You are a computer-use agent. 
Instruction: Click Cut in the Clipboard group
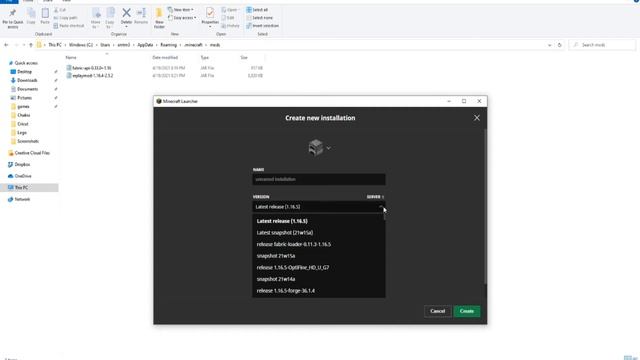[x=60, y=10]
